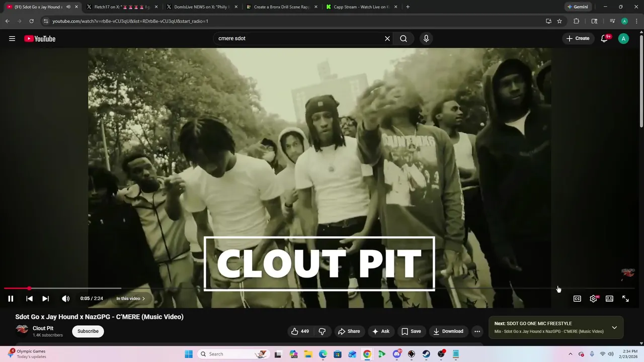The image size is (644, 362).
Task: Open Microsoft Edge from taskbar
Action: point(323,354)
